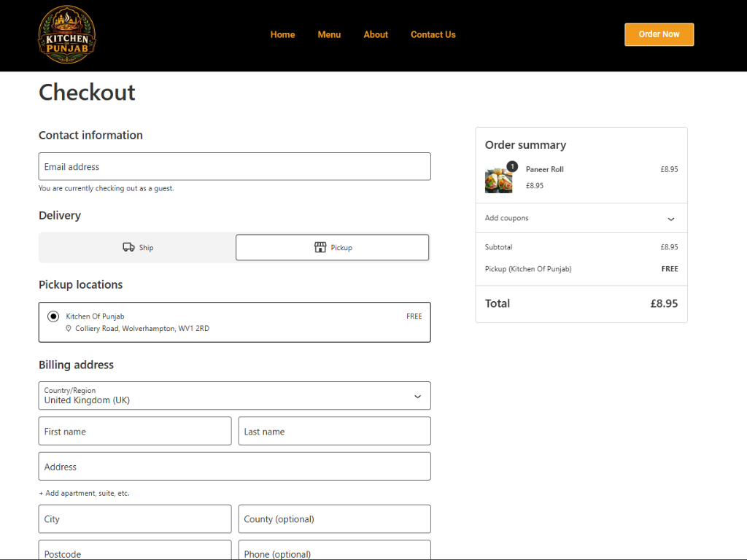Go to the About page
The image size is (747, 560).
(376, 35)
